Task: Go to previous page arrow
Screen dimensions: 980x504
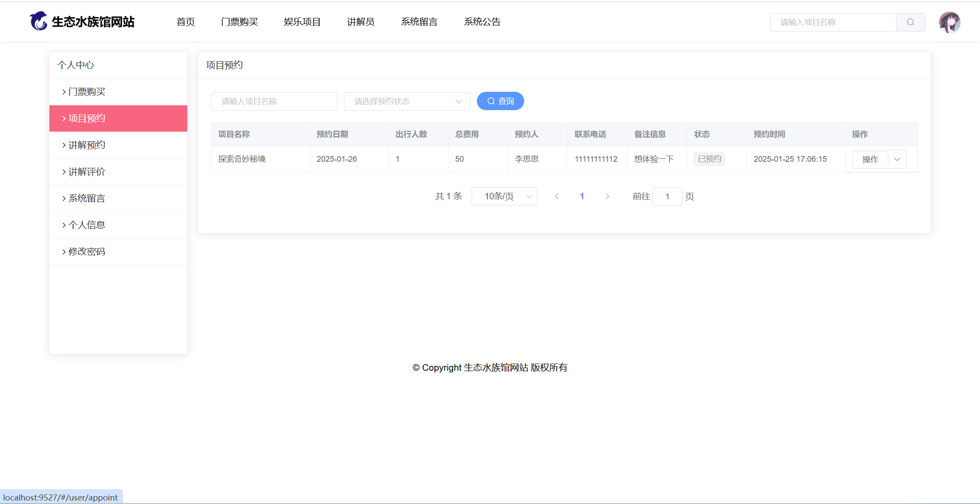Action: tap(556, 196)
